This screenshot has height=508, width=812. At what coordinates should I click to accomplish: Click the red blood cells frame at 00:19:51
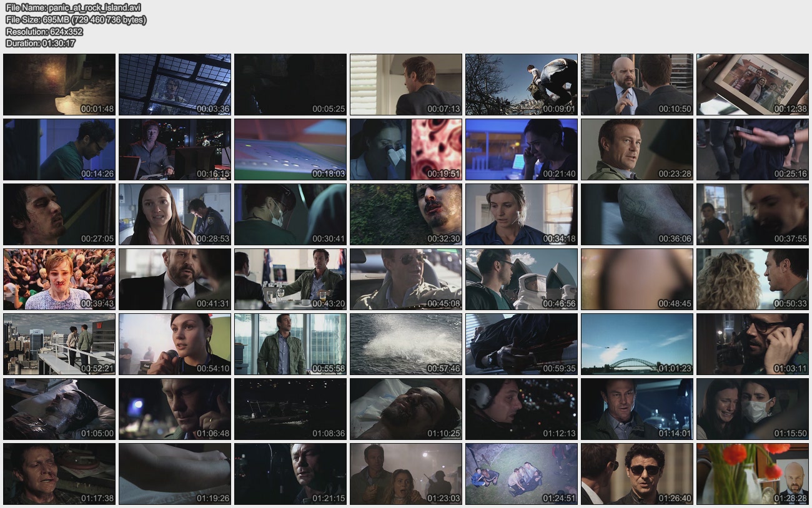[x=406, y=149]
